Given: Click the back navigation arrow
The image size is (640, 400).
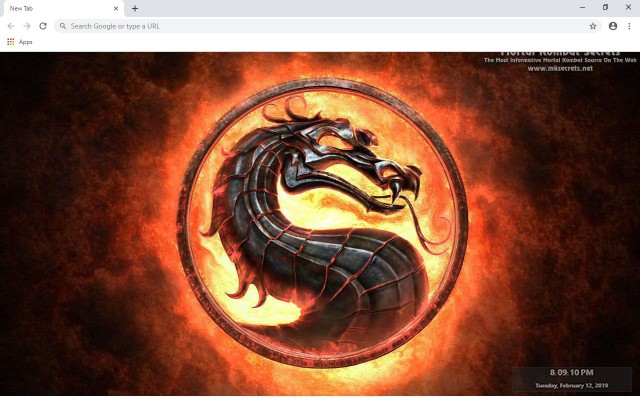Looking at the screenshot, I should click(x=11, y=26).
